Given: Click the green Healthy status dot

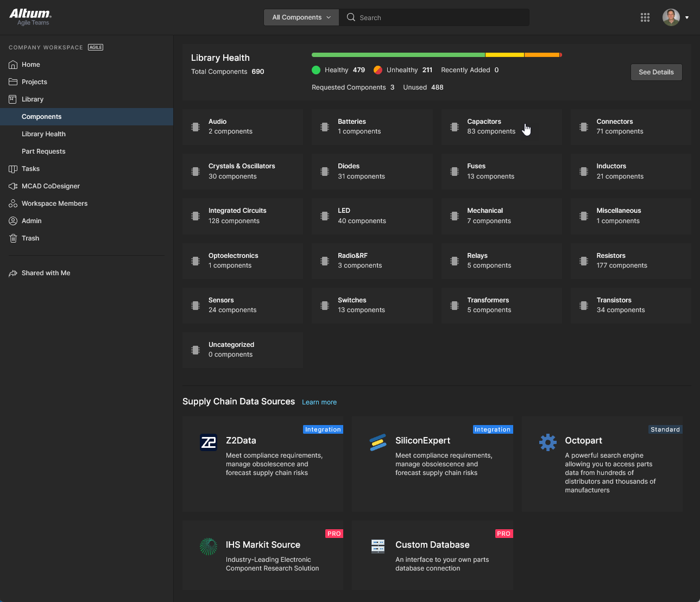Looking at the screenshot, I should [x=316, y=70].
